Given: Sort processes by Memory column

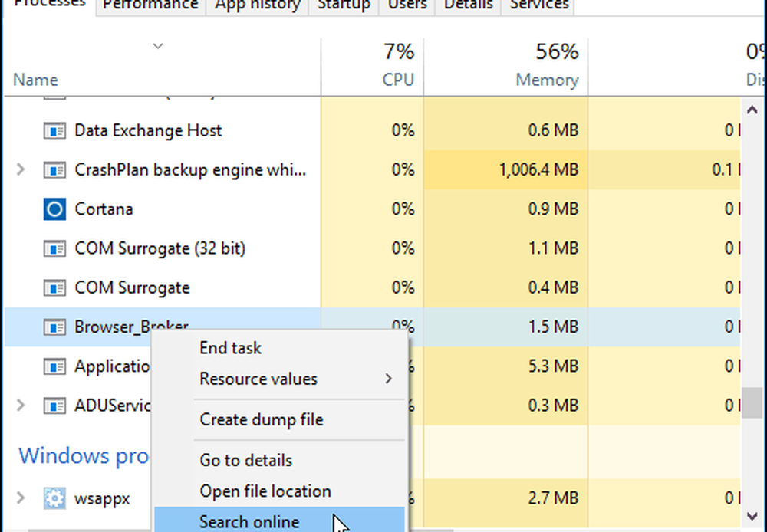Looking at the screenshot, I should (x=546, y=80).
